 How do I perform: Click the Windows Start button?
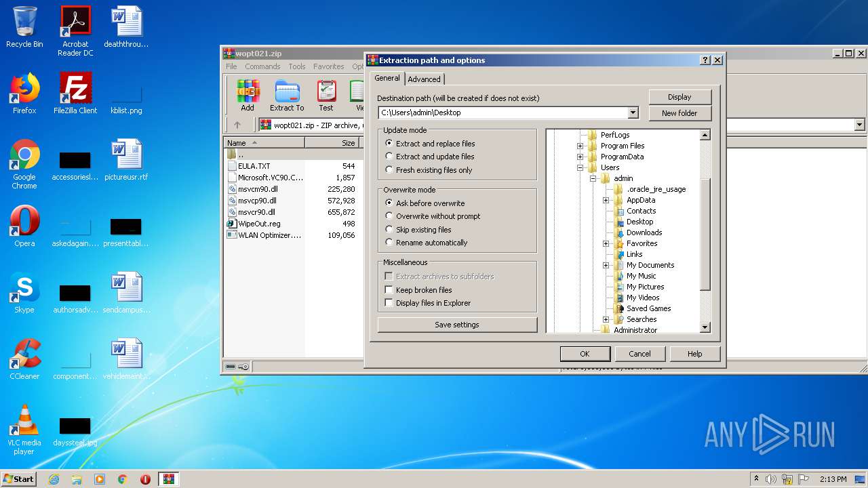[x=18, y=479]
